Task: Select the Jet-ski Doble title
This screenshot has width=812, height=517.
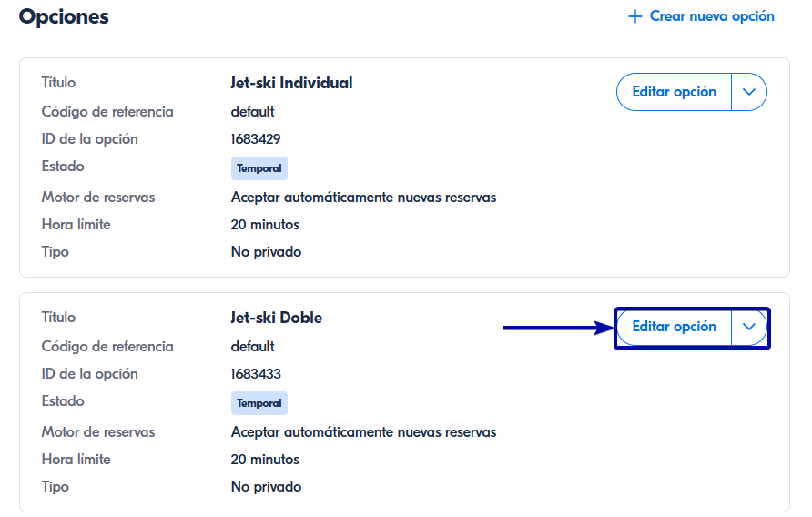Action: click(277, 318)
